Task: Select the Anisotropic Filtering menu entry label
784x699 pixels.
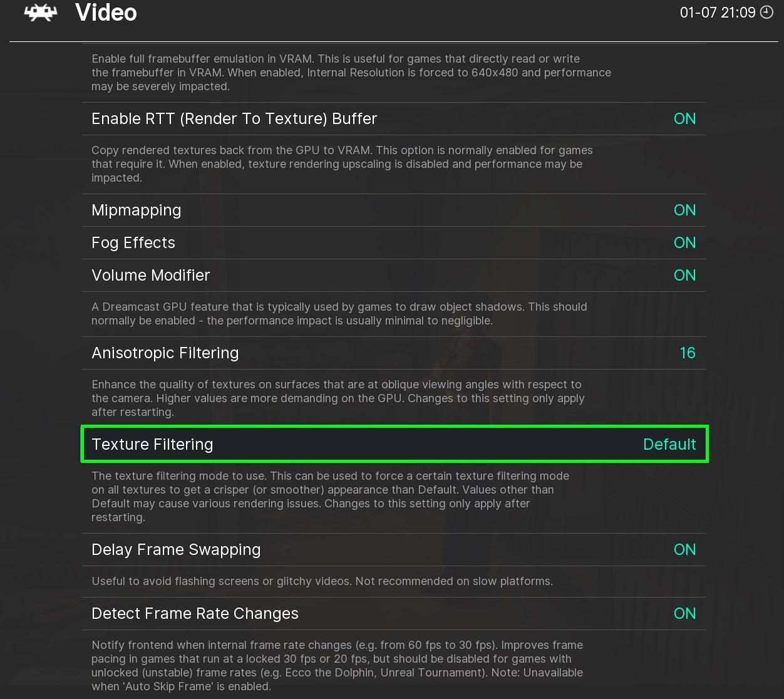Action: click(x=165, y=353)
